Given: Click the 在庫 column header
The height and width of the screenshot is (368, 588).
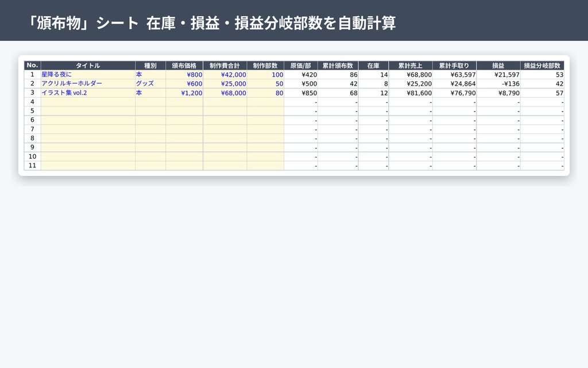Looking at the screenshot, I should 373,66.
